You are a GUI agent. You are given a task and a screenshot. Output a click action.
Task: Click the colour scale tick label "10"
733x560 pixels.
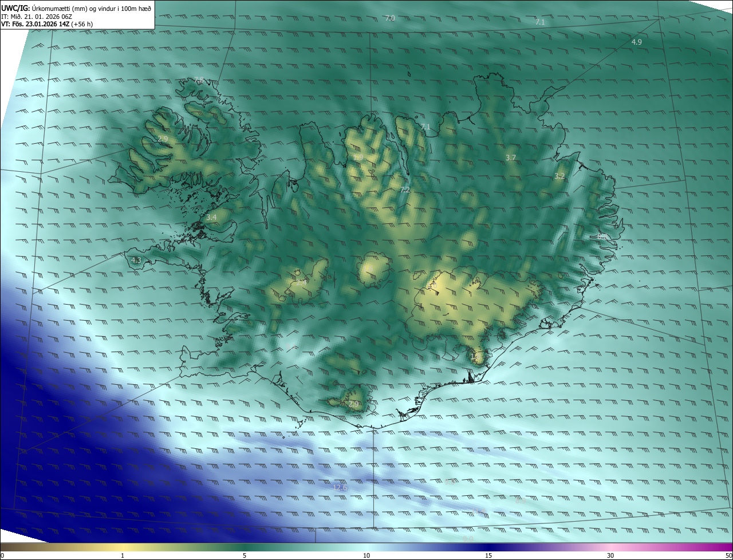click(366, 556)
